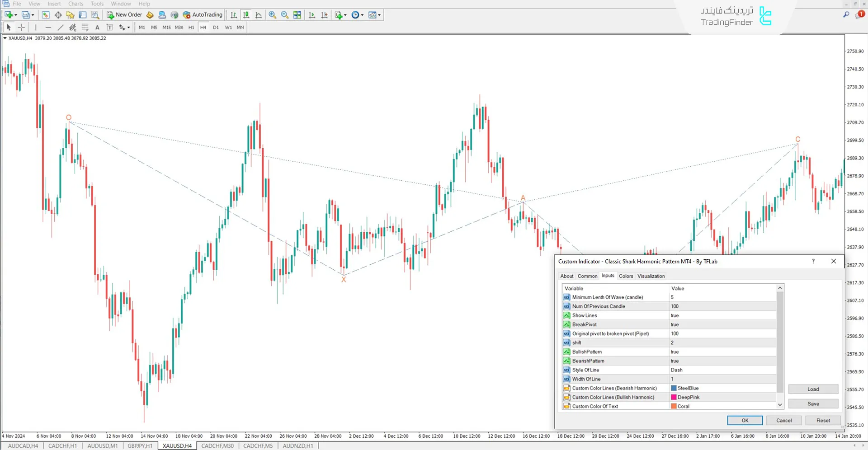Click the Zoom In magnifier icon
The height and width of the screenshot is (450, 868).
pos(272,15)
